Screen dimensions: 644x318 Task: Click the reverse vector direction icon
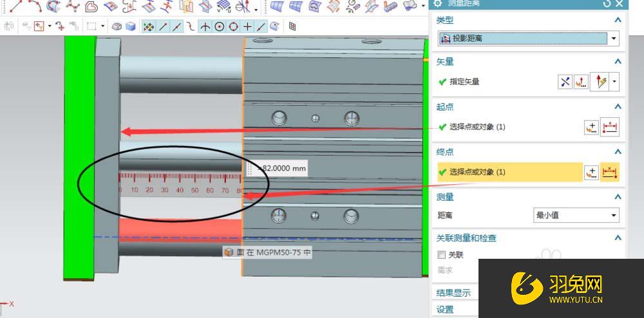pyautogui.click(x=565, y=82)
